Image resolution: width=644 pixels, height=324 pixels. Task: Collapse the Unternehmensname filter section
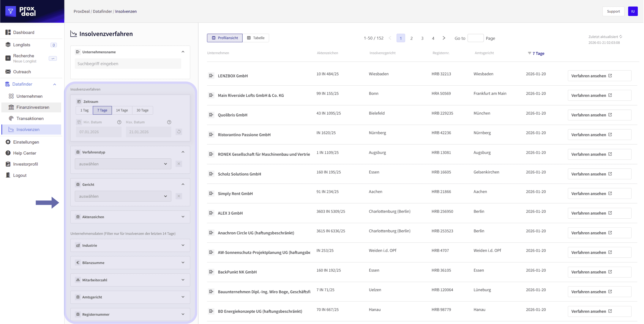pos(183,52)
